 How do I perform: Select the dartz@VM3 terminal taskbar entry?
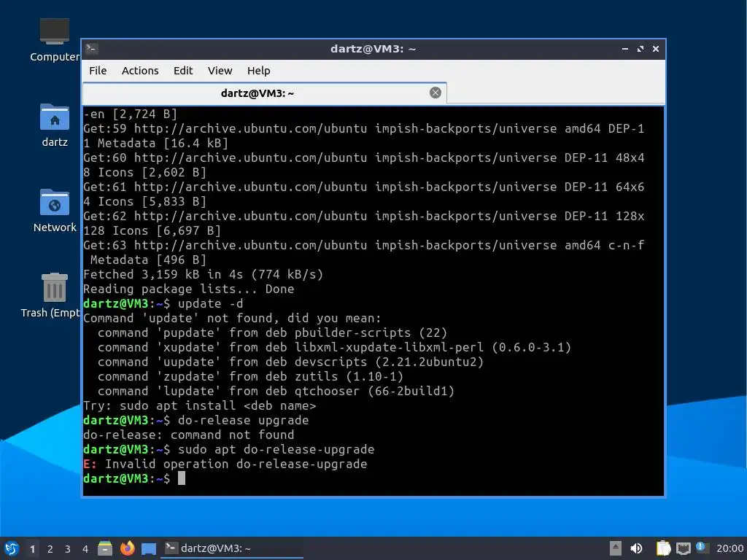pos(233,548)
